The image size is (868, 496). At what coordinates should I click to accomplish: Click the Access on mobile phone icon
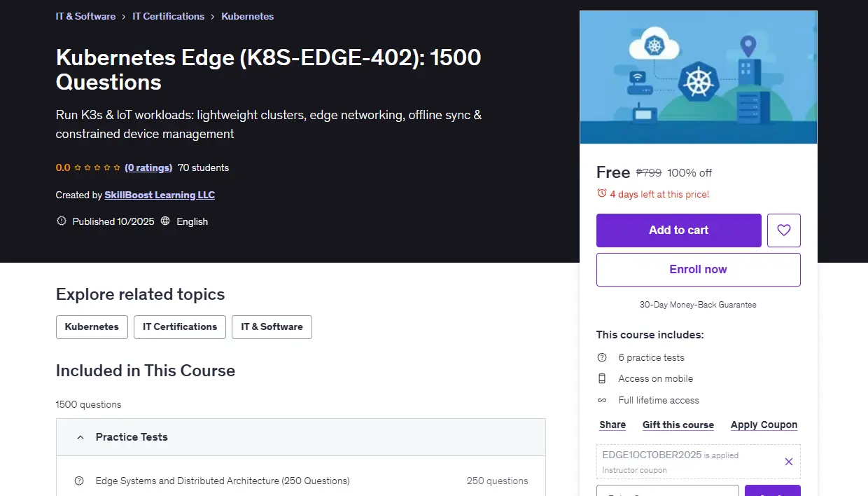602,378
